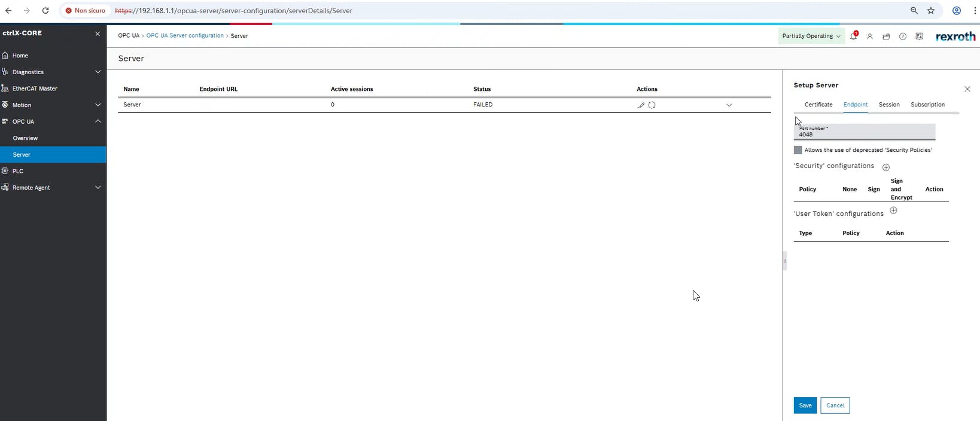Click the restart icon in Actions column
This screenshot has width=980, height=421.
(x=652, y=105)
